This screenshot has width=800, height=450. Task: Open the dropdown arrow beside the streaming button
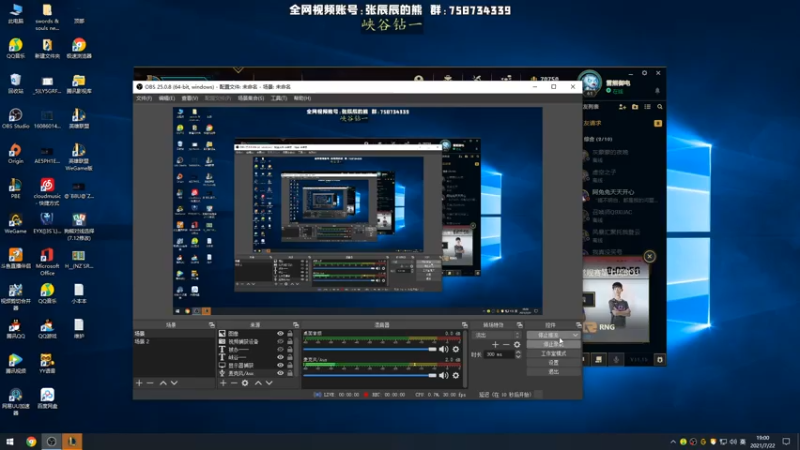pyautogui.click(x=576, y=335)
